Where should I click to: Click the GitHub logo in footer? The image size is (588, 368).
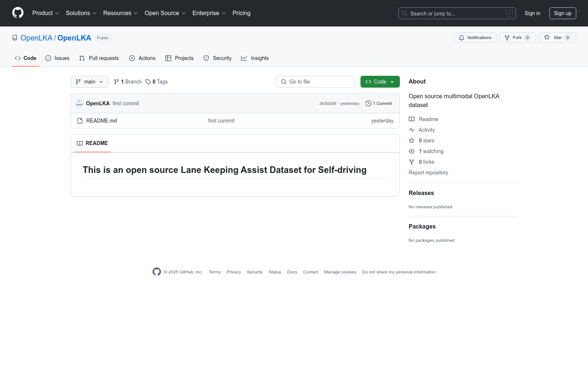click(157, 272)
